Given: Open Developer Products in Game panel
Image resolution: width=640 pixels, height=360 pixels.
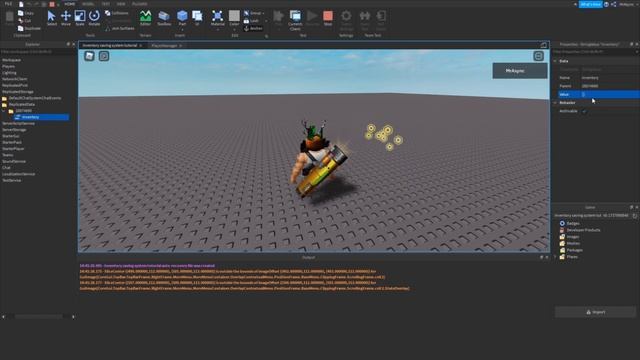Looking at the screenshot, I should [583, 230].
